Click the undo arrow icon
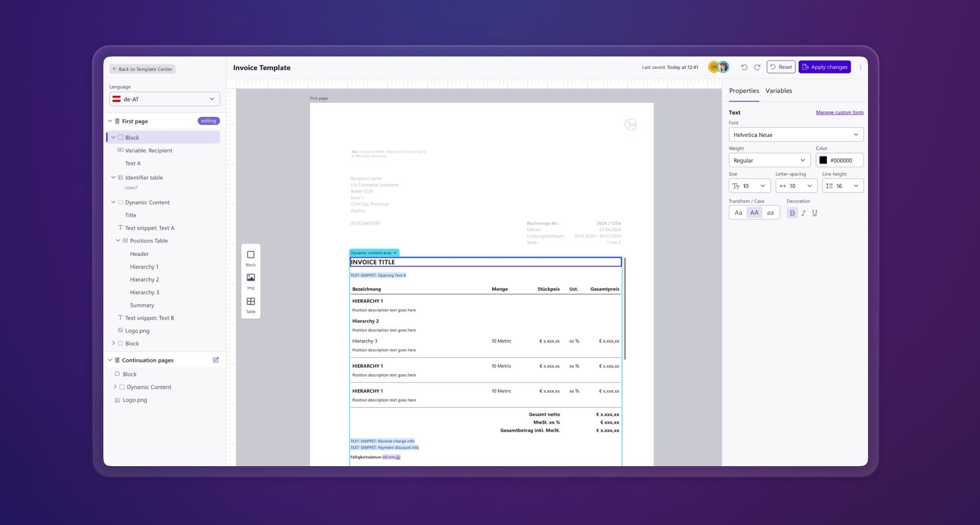Viewport: 980px width, 525px height. (744, 67)
